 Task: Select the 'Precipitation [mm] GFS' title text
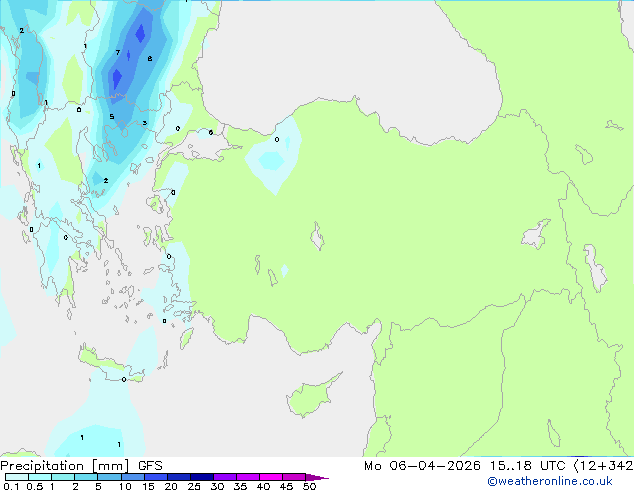[81, 466]
